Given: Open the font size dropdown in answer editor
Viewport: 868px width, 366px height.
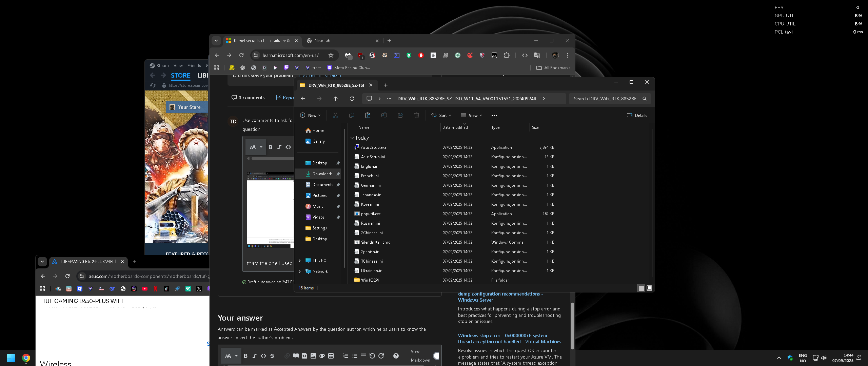Looking at the screenshot, I should [x=231, y=356].
